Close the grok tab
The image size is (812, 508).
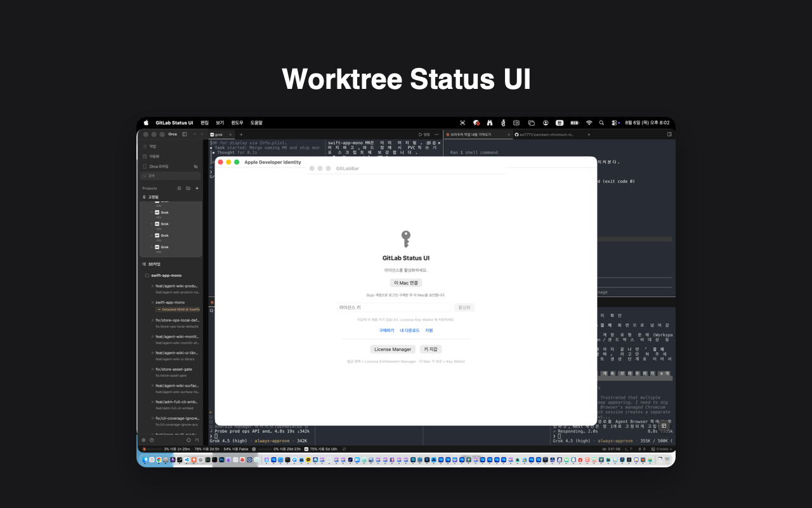(x=232, y=135)
